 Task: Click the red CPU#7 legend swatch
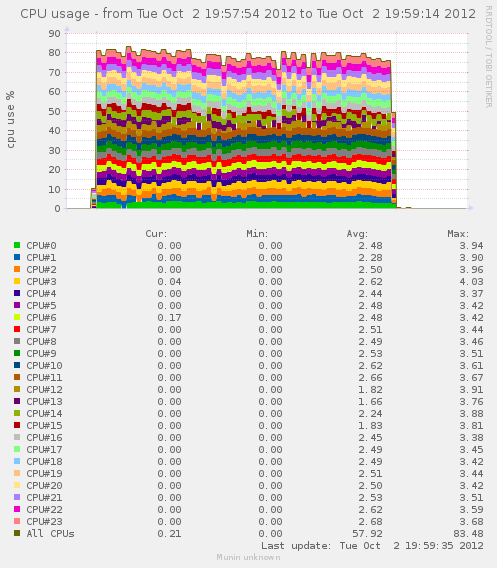coord(17,329)
